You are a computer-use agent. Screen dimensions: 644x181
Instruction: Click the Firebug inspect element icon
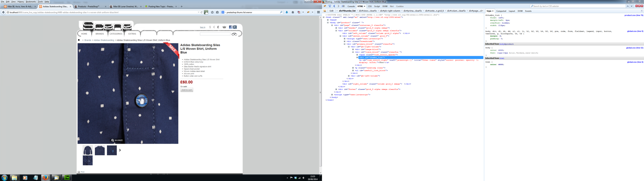[330, 6]
